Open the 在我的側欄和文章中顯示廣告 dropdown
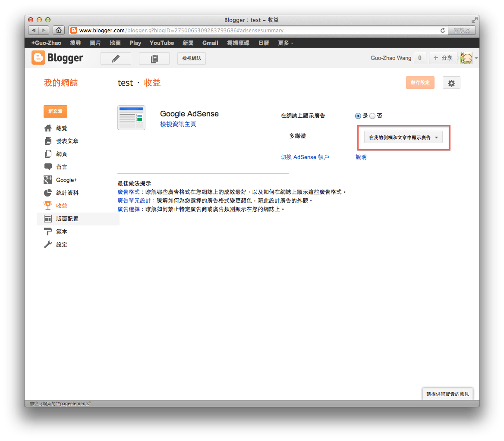Image resolution: width=504 pixels, height=441 pixels. coord(403,138)
